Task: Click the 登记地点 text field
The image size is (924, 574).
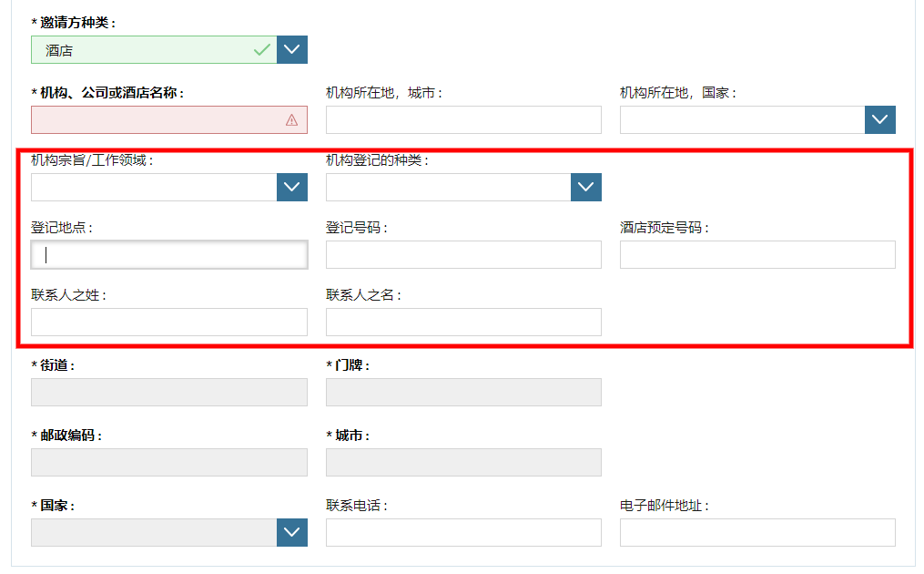Action: 169,255
